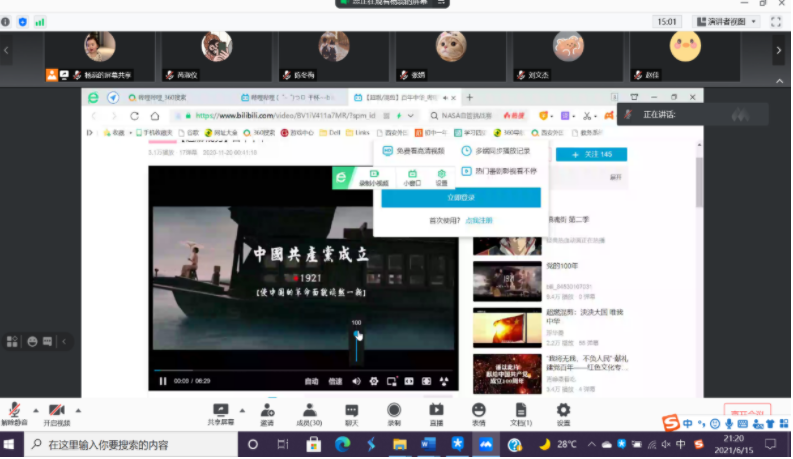Viewport: 793px width, 459px height.
Task: Click the 点我注册 register link
Action: 479,220
